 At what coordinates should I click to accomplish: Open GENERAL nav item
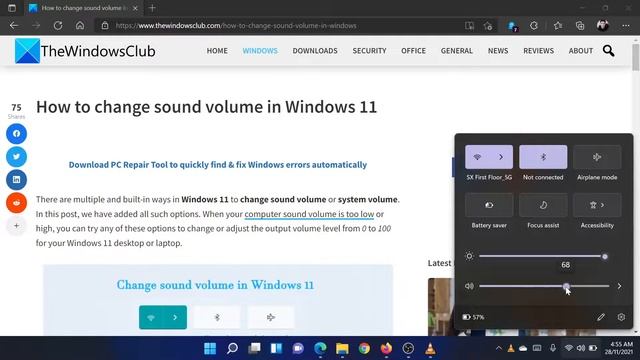point(457,51)
